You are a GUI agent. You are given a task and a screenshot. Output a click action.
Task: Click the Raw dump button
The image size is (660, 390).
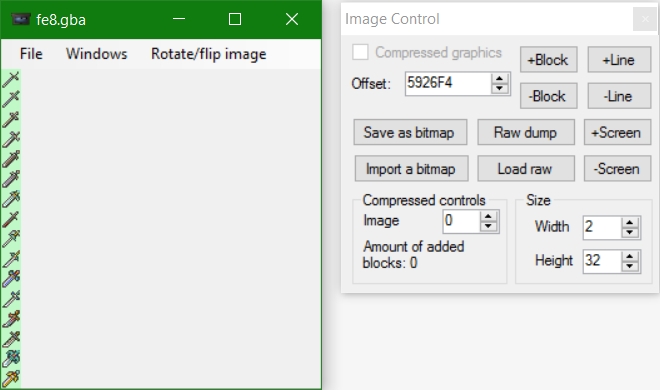[x=526, y=133]
